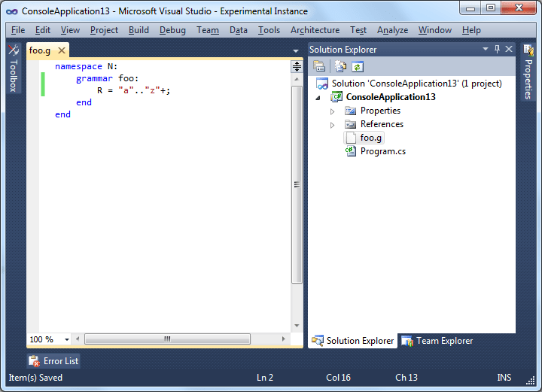This screenshot has width=542, height=392.
Task: Click 'Ln 2' in the status bar
Action: [265, 378]
